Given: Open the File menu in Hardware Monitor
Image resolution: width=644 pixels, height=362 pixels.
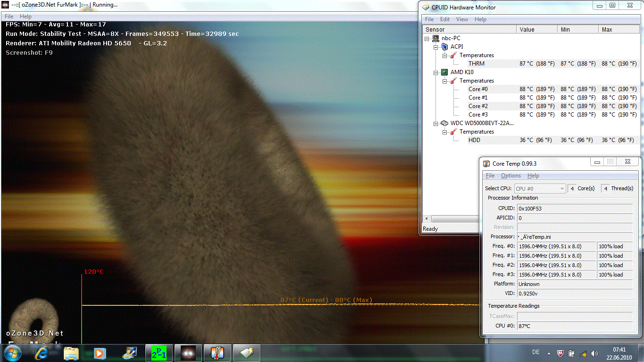Looking at the screenshot, I should (x=429, y=19).
